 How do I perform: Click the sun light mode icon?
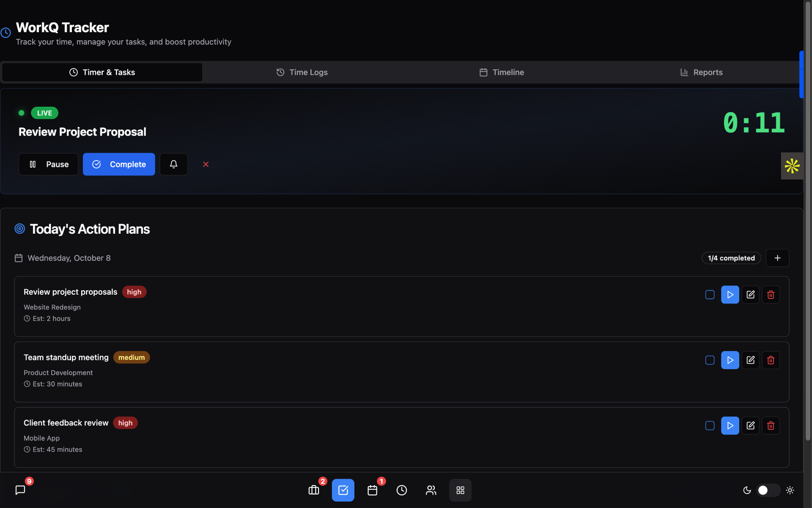790,490
